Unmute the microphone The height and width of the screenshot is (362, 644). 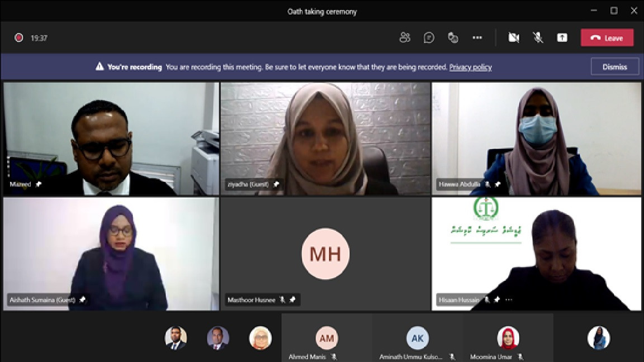click(538, 38)
